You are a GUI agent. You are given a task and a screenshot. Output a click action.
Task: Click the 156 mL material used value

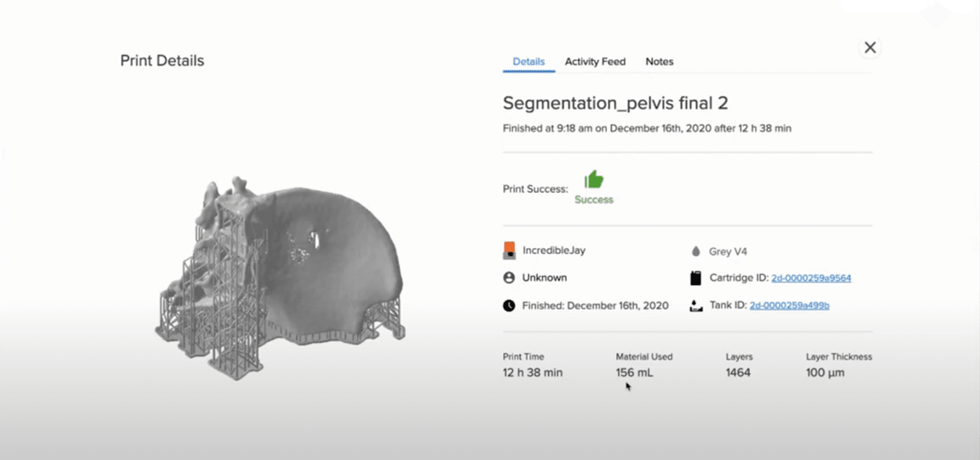[x=633, y=372]
